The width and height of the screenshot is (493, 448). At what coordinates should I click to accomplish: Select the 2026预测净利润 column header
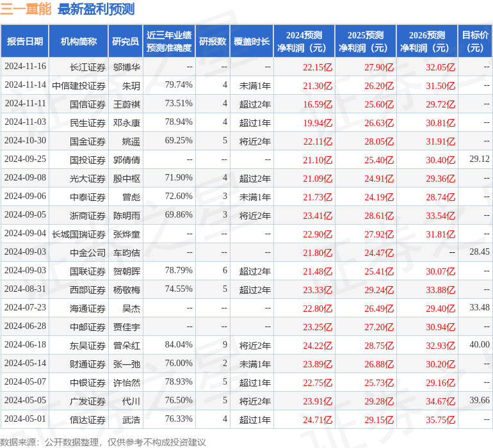[426, 42]
